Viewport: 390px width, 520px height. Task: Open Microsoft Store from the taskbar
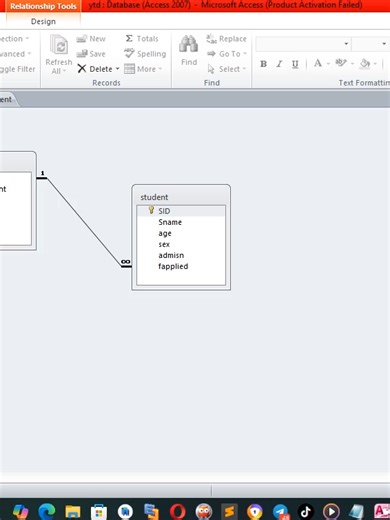coord(99,511)
